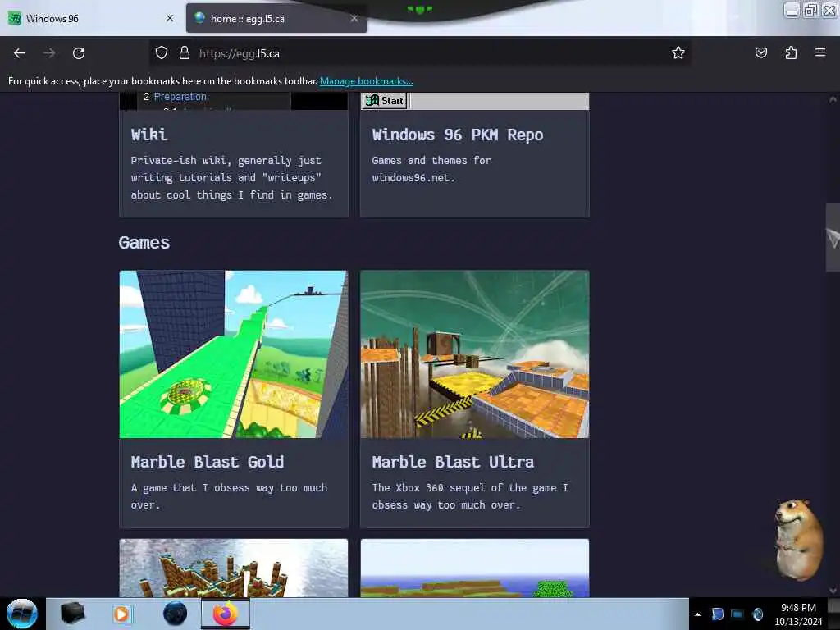Click the Marble Blast Ultra screenshot
The image size is (840, 630).
pos(475,354)
